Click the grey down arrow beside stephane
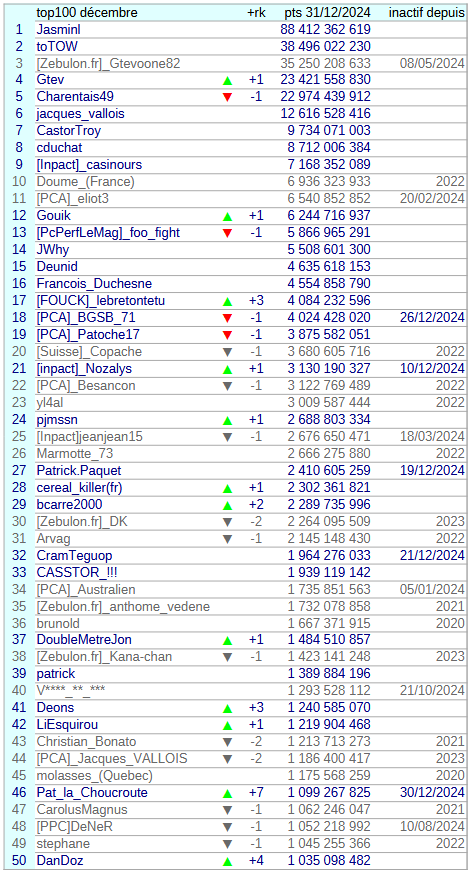 tap(227, 845)
